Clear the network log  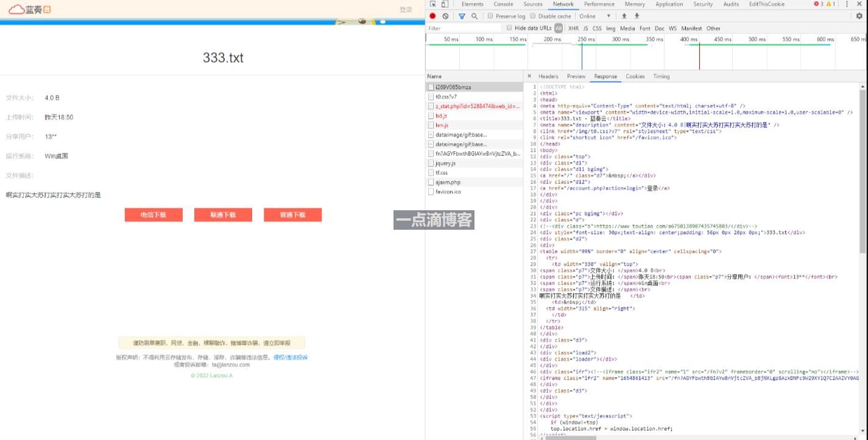point(445,16)
